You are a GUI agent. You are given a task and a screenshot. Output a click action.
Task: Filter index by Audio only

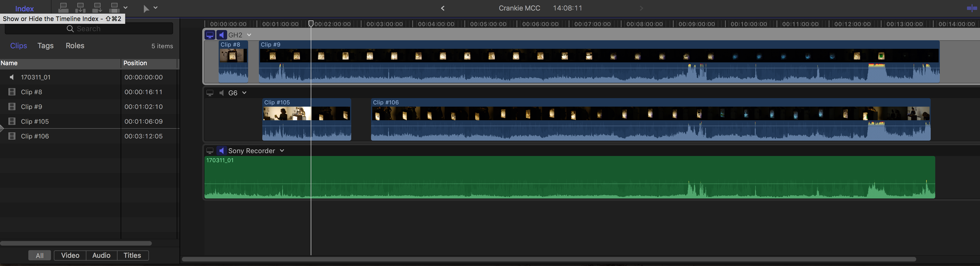pos(101,255)
